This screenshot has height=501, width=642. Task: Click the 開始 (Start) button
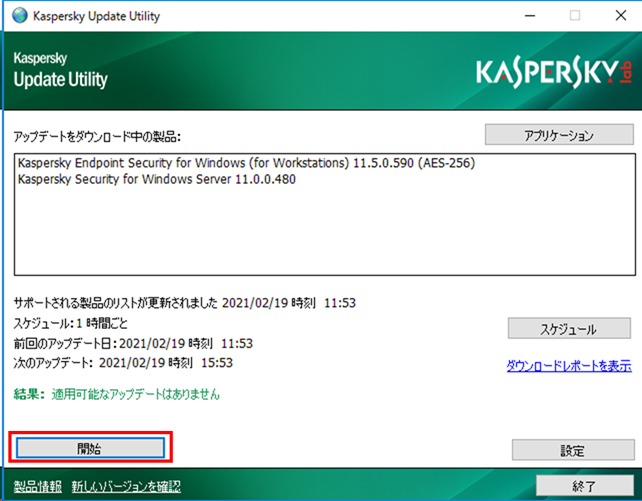[90, 448]
